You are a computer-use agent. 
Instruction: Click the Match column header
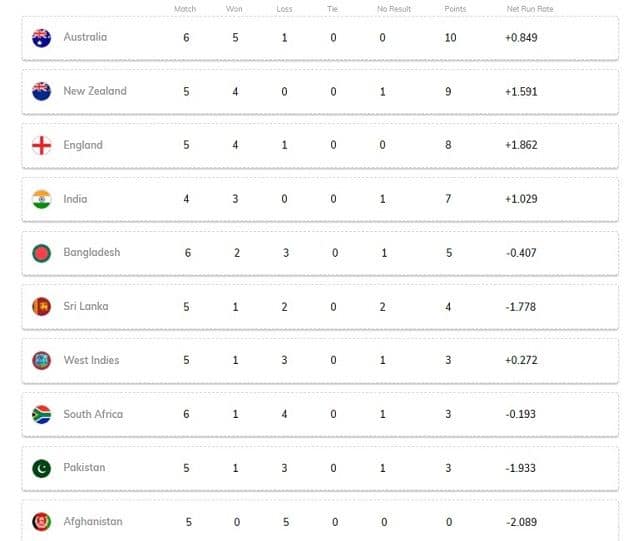[x=185, y=9]
